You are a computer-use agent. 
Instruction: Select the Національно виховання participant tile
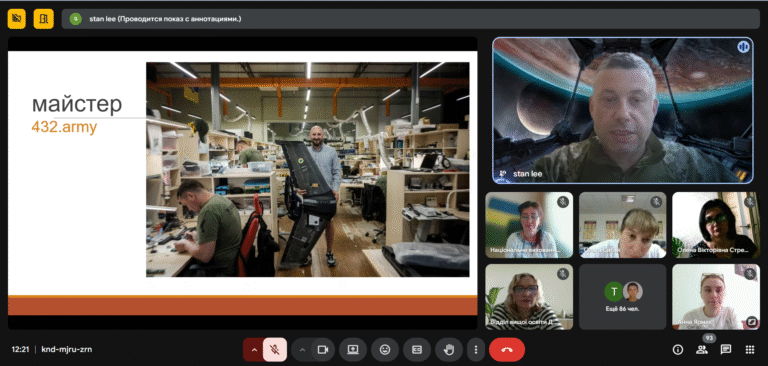click(529, 225)
